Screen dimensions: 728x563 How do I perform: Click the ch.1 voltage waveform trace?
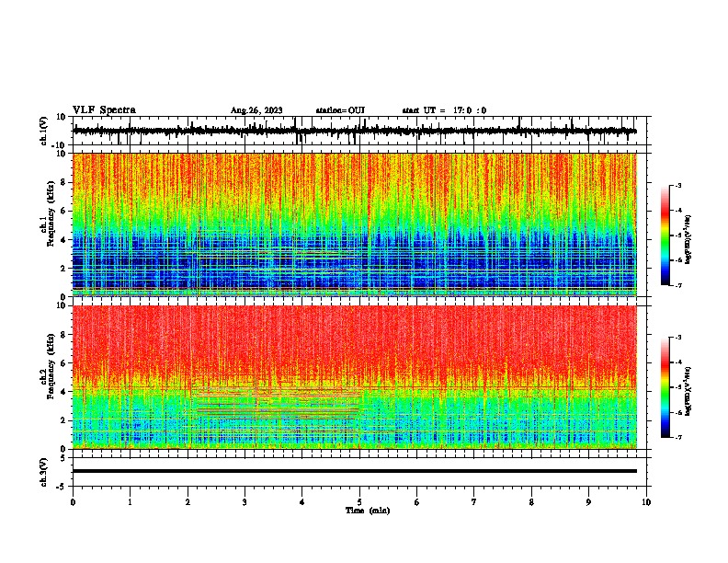click(x=354, y=131)
